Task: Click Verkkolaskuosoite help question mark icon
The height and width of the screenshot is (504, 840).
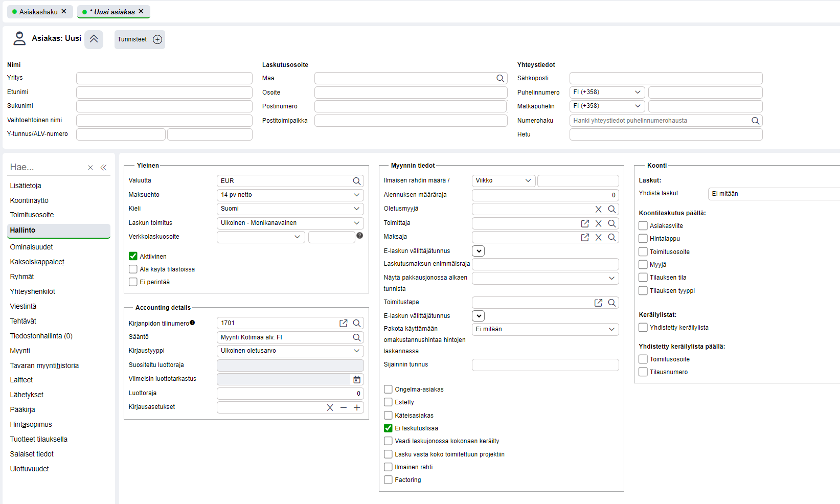Action: 360,236
